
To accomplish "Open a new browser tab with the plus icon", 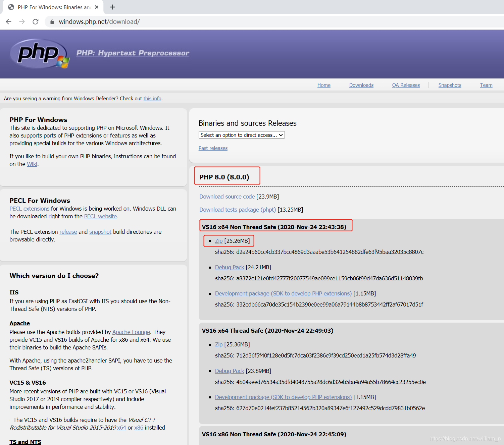I will pyautogui.click(x=112, y=7).
